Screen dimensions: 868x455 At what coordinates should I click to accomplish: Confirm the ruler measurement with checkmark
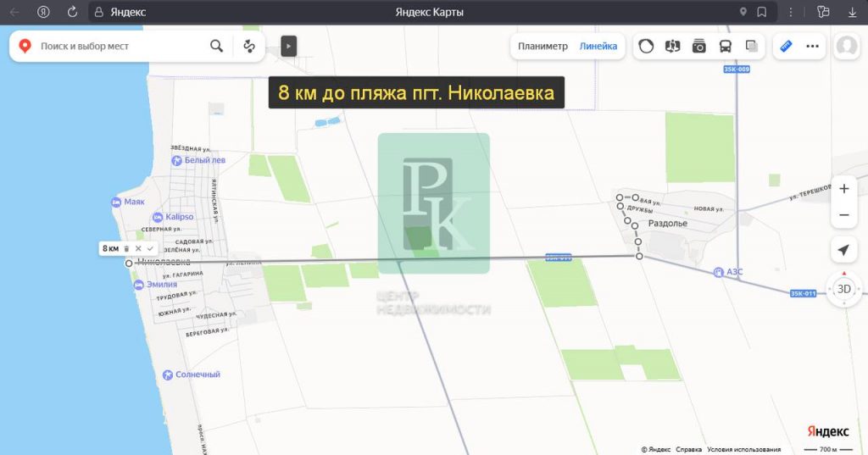150,248
